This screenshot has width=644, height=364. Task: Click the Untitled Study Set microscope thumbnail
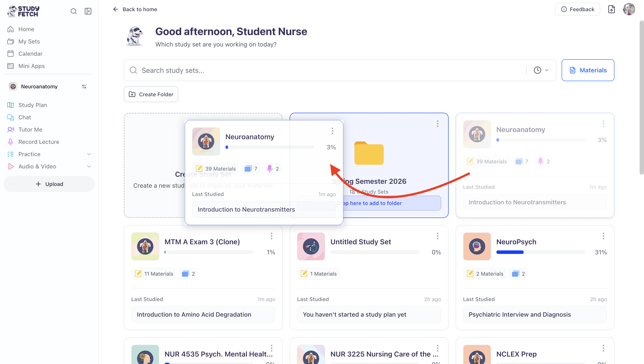coord(311,247)
